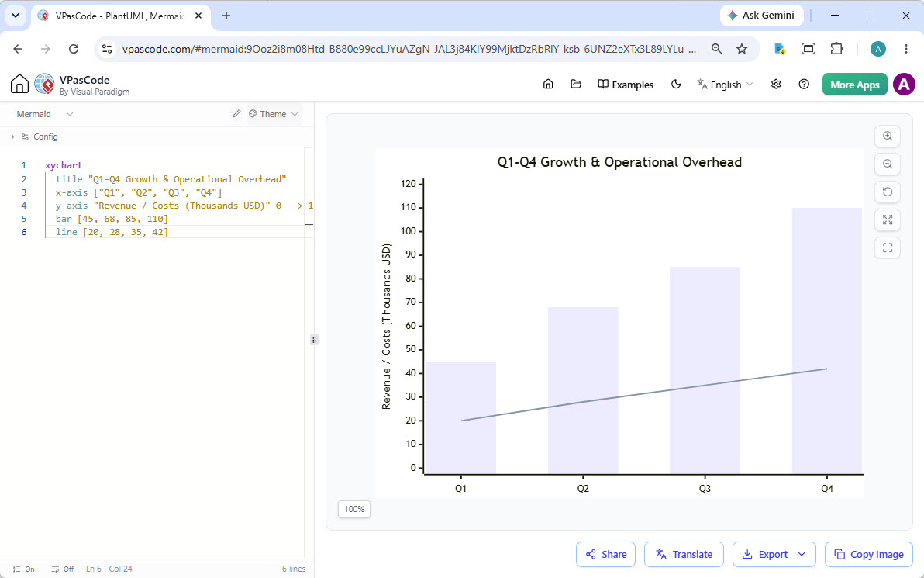
Task: Toggle the On status bar option
Action: (23, 569)
